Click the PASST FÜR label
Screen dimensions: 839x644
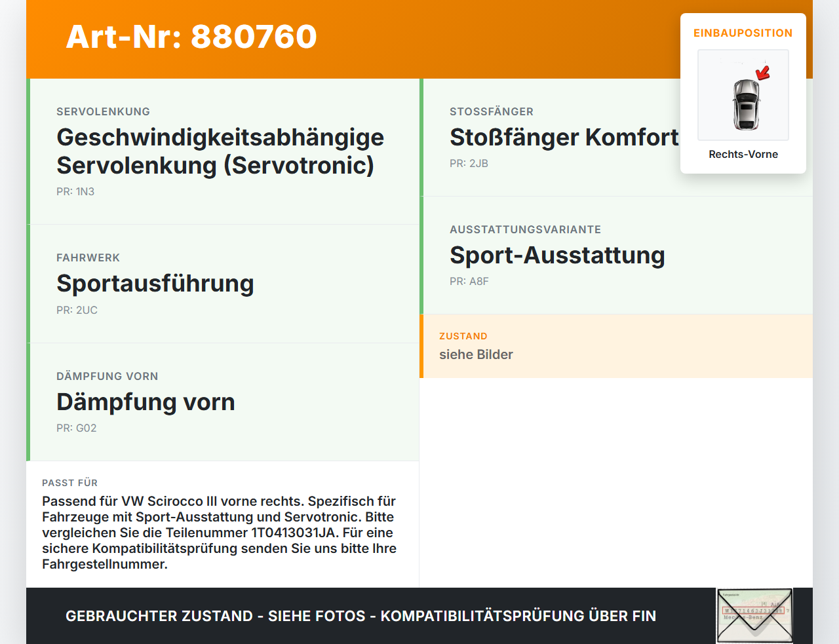[x=69, y=483]
